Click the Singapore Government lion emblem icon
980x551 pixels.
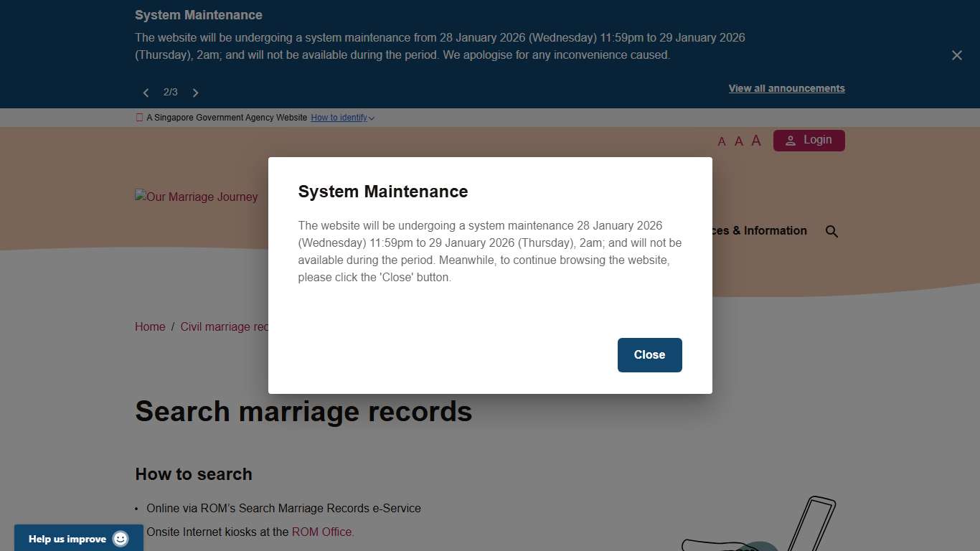[x=138, y=117]
